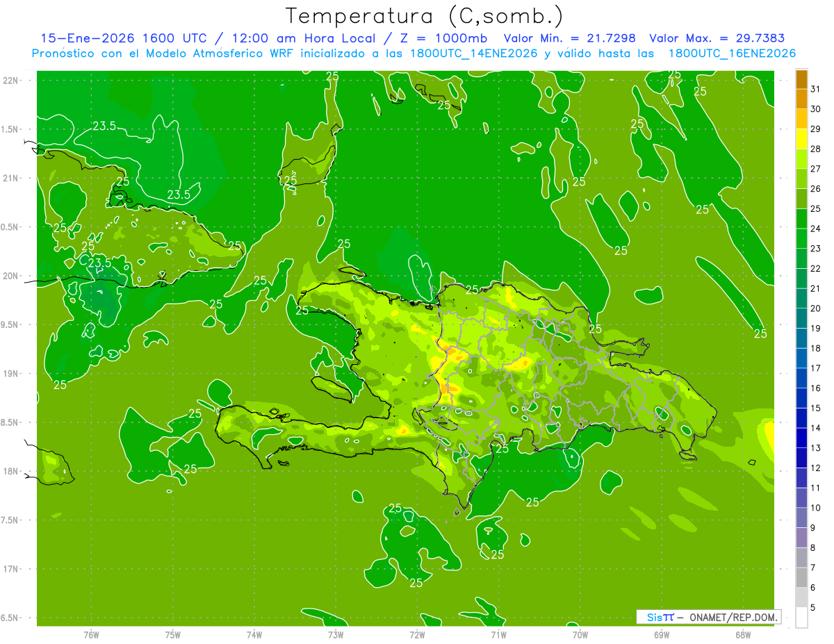Click the "20N" latitude axis label
The image size is (834, 644).
coord(10,276)
